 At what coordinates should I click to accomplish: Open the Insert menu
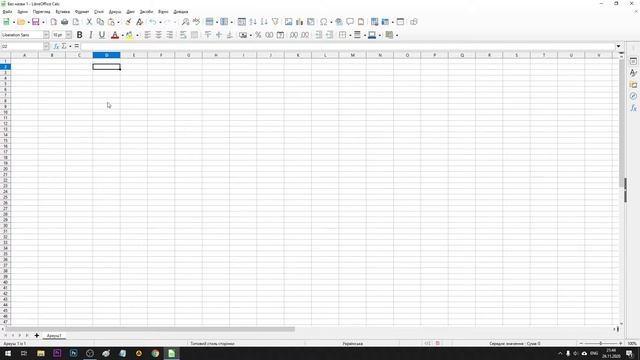coord(62,12)
